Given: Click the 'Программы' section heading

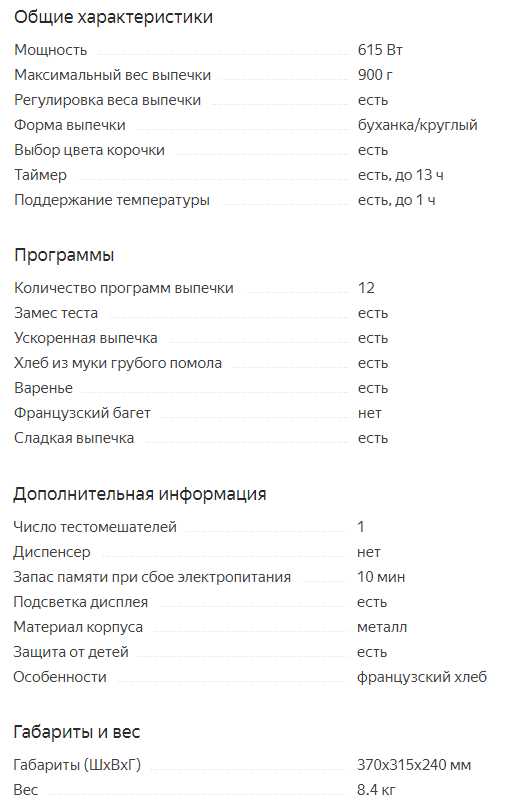Looking at the screenshot, I should point(64,255).
